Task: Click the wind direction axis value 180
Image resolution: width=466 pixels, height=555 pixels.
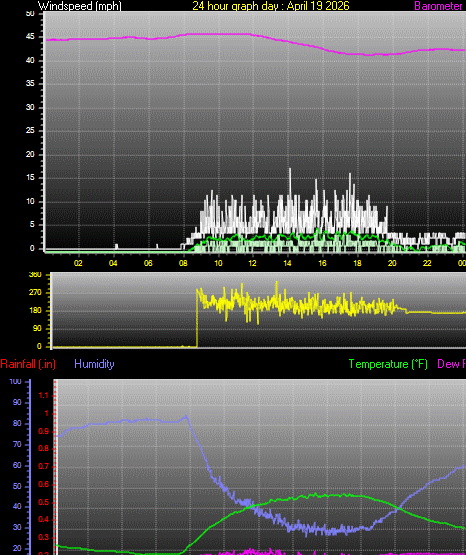Action: click(35, 310)
